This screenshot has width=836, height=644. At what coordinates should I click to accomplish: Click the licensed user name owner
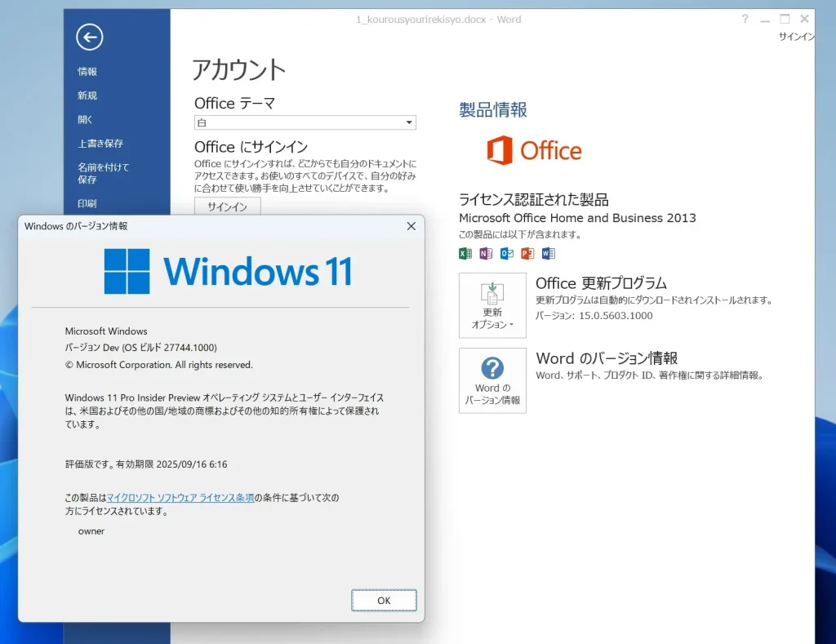(91, 531)
